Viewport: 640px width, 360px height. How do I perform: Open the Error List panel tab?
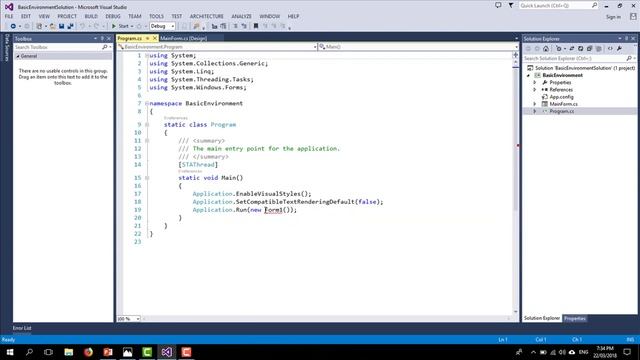pos(22,328)
